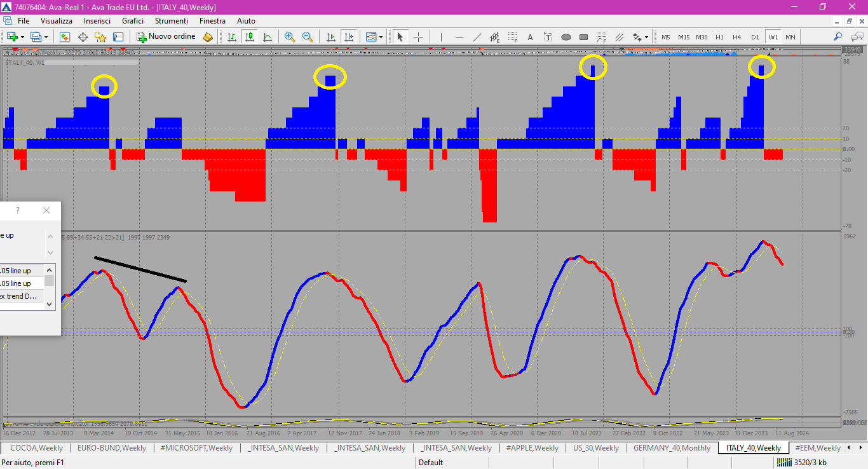The width and height of the screenshot is (868, 469).
Task: Switch to MN monthly timeframe
Action: (x=790, y=37)
